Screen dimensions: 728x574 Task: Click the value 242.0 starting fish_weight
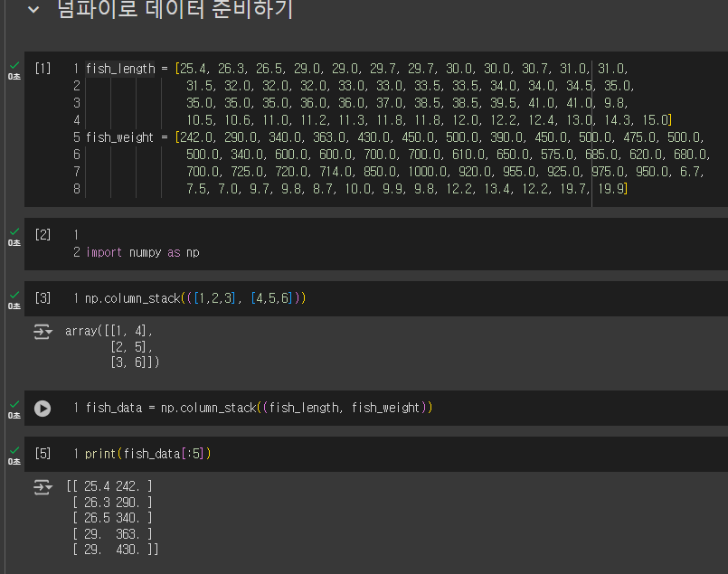(197, 137)
